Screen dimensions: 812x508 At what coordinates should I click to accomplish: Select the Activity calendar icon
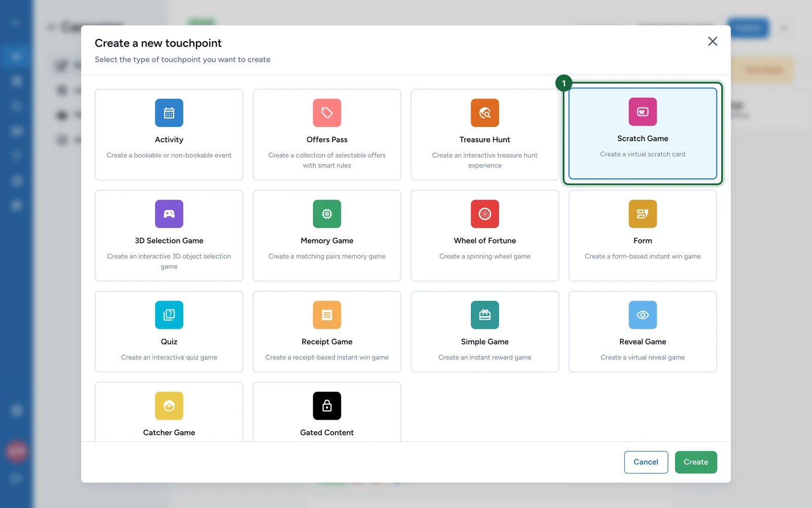click(169, 113)
